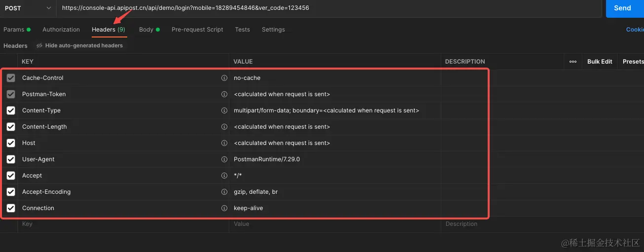Click the Host key name
Viewport: 644px width, 252px height.
[x=29, y=143]
